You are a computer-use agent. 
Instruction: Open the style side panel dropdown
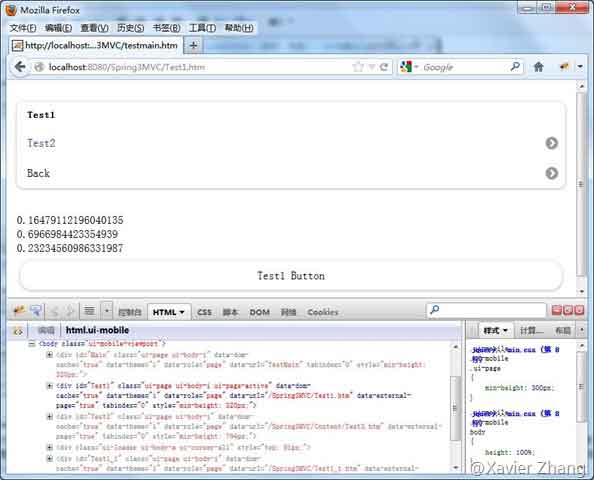pos(505,331)
